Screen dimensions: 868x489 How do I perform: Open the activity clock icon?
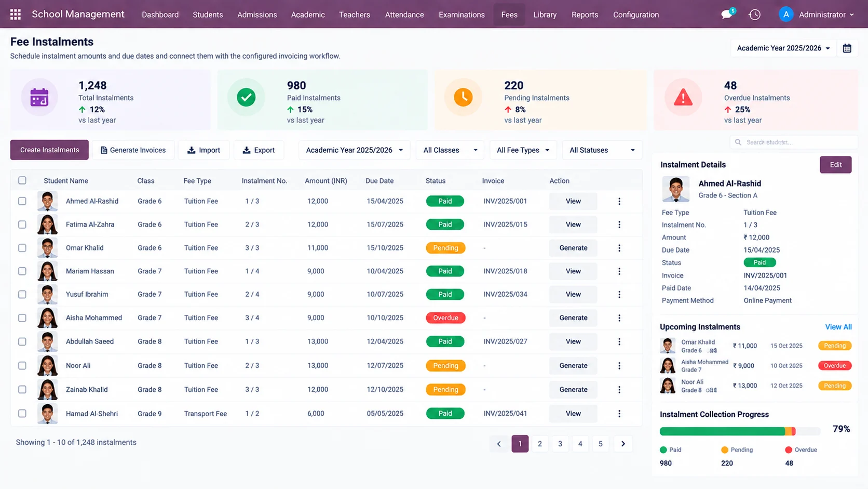coord(755,15)
